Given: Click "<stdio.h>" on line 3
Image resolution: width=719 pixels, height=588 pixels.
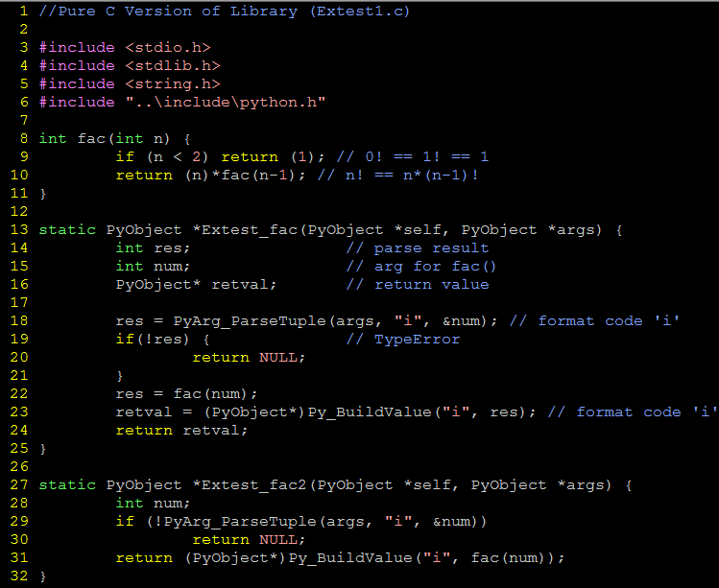Looking at the screenshot, I should click(168, 47).
